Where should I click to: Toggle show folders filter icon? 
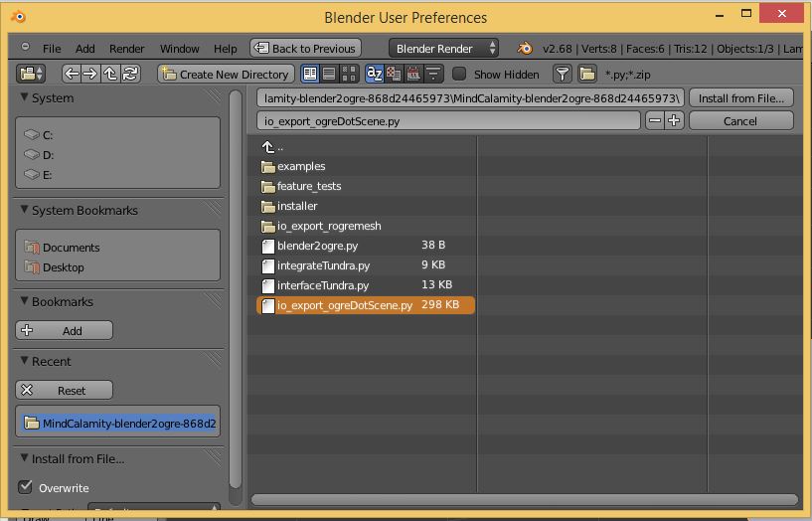[x=587, y=74]
